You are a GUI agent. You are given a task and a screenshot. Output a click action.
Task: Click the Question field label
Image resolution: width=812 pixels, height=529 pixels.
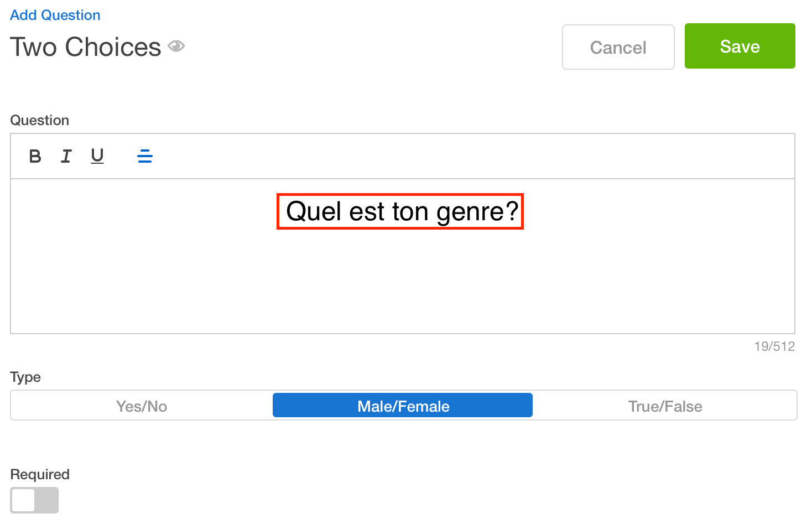(40, 120)
